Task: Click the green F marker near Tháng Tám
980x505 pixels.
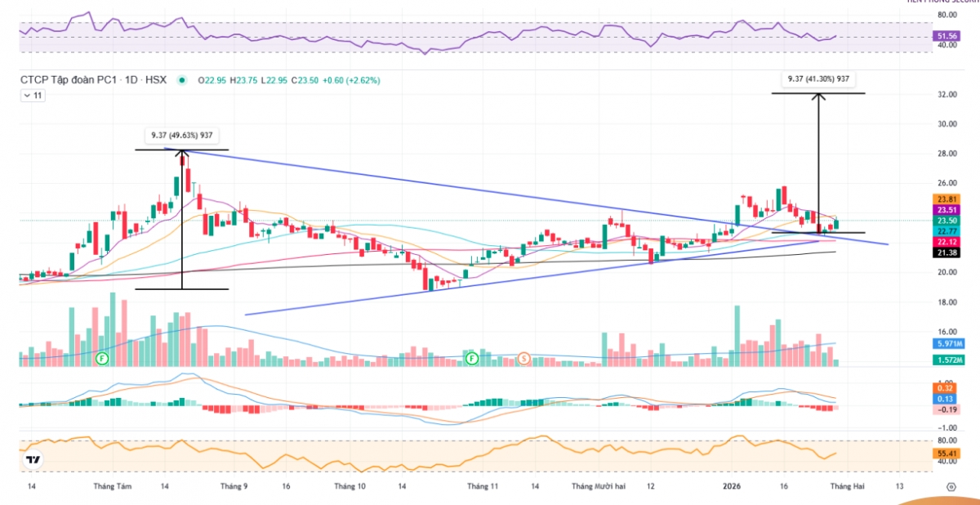Action: click(x=102, y=359)
